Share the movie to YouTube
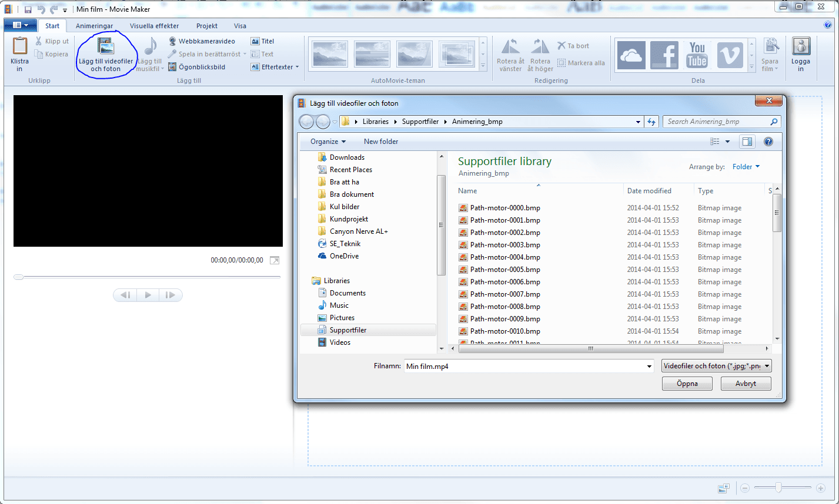 pyautogui.click(x=697, y=55)
